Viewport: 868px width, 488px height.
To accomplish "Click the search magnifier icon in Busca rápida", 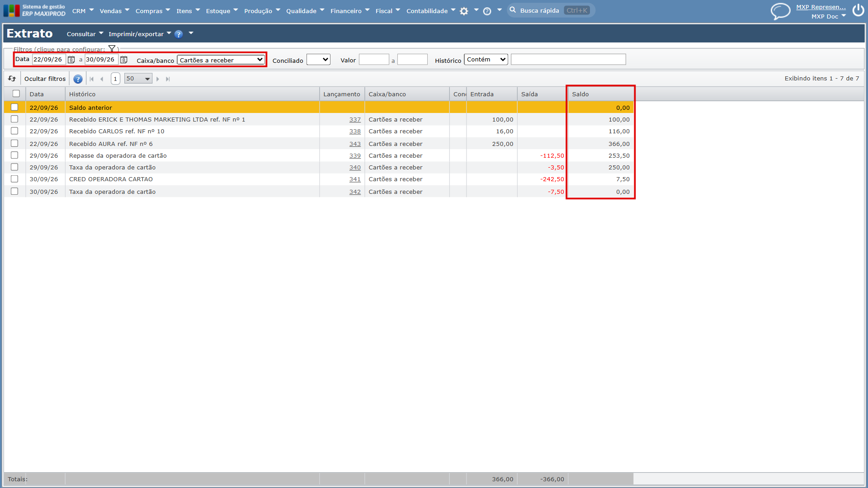I will tap(513, 10).
